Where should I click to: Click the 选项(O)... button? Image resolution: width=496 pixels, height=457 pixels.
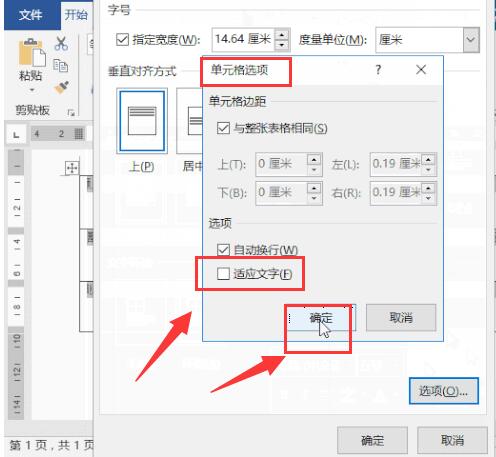click(444, 391)
